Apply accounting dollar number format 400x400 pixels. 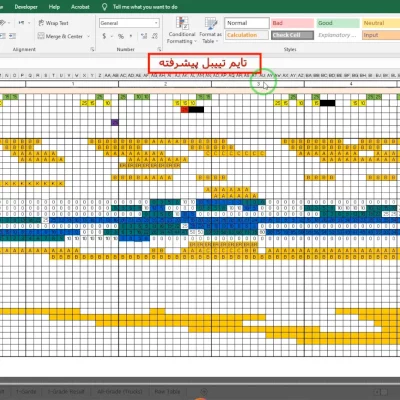click(x=104, y=36)
